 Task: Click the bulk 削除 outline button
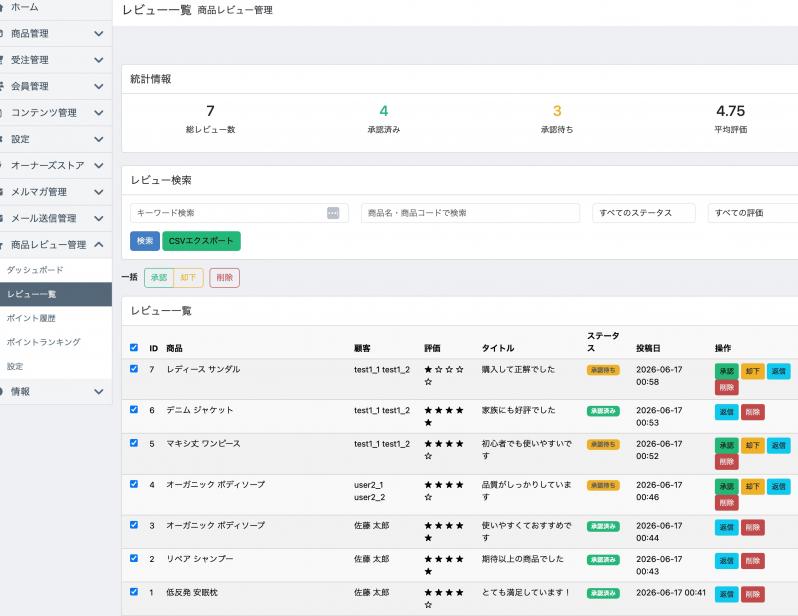(x=224, y=277)
